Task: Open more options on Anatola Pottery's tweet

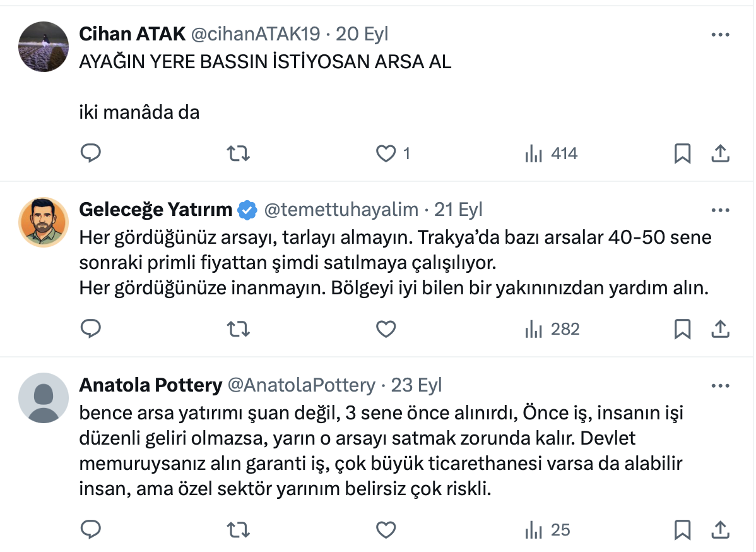Action: pos(720,386)
